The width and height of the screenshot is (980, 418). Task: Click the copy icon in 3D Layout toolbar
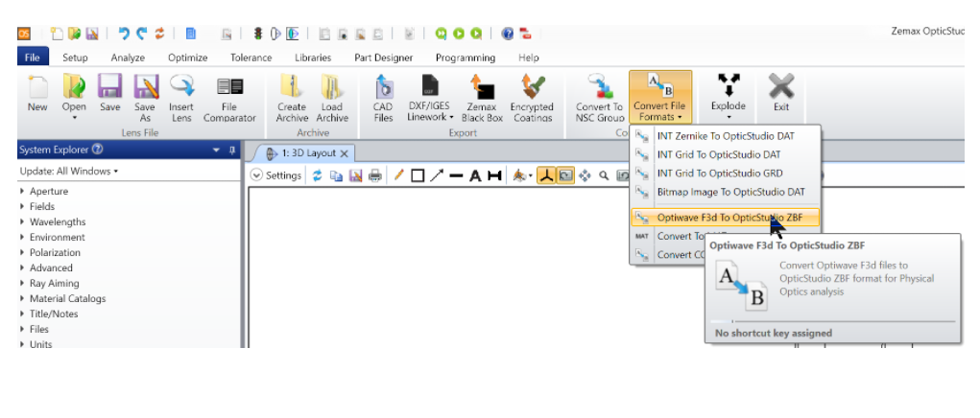tap(336, 176)
